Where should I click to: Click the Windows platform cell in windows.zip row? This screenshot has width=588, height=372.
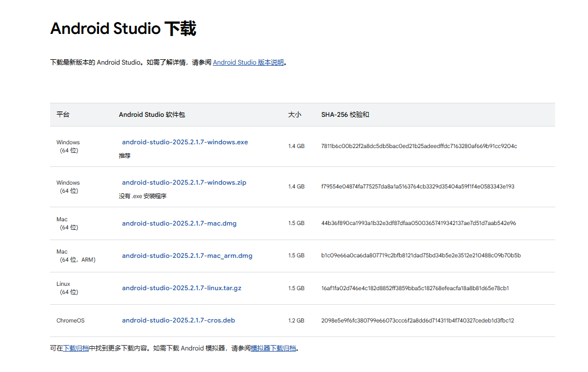(68, 187)
